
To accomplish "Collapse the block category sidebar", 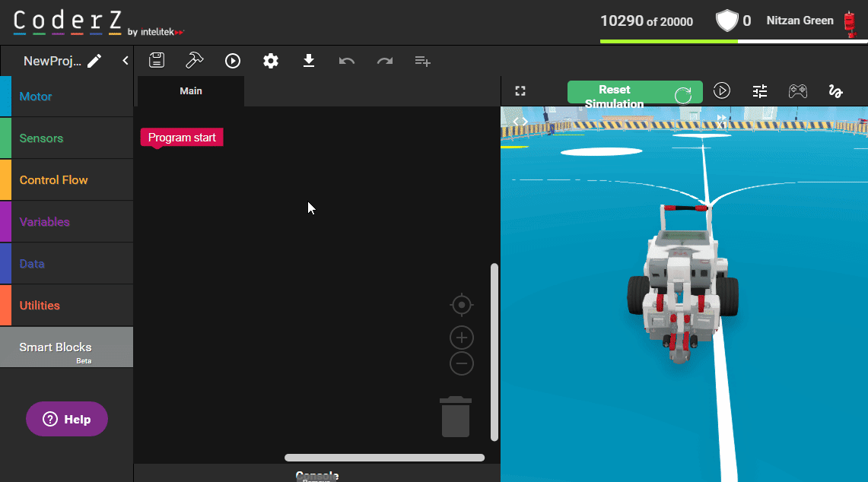I will pyautogui.click(x=126, y=61).
